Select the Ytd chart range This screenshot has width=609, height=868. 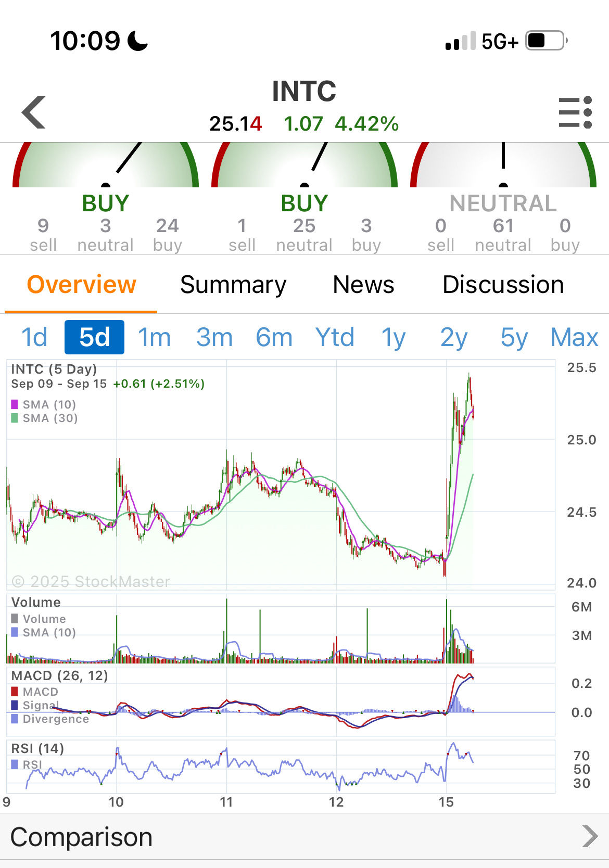tap(335, 337)
